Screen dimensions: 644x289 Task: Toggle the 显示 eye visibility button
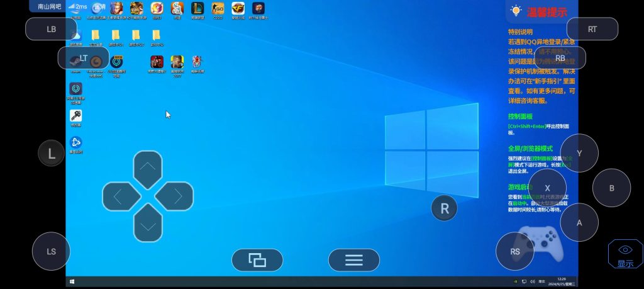626,254
